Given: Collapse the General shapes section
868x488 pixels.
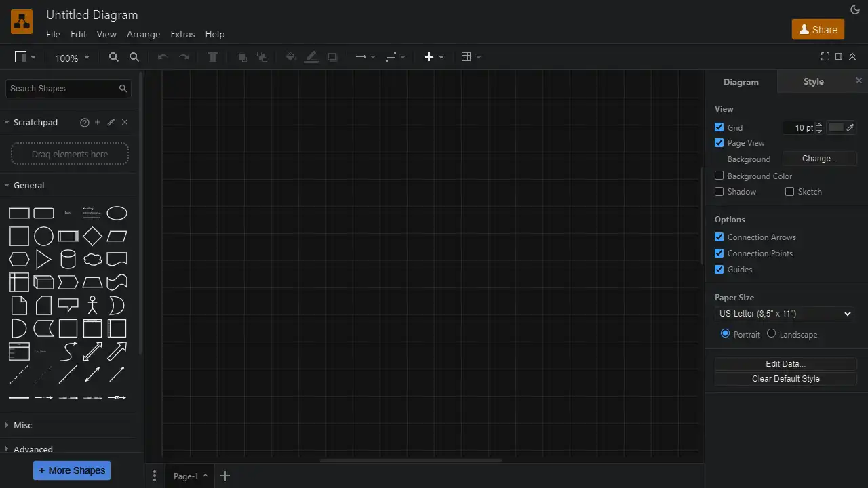Looking at the screenshot, I should [x=28, y=185].
